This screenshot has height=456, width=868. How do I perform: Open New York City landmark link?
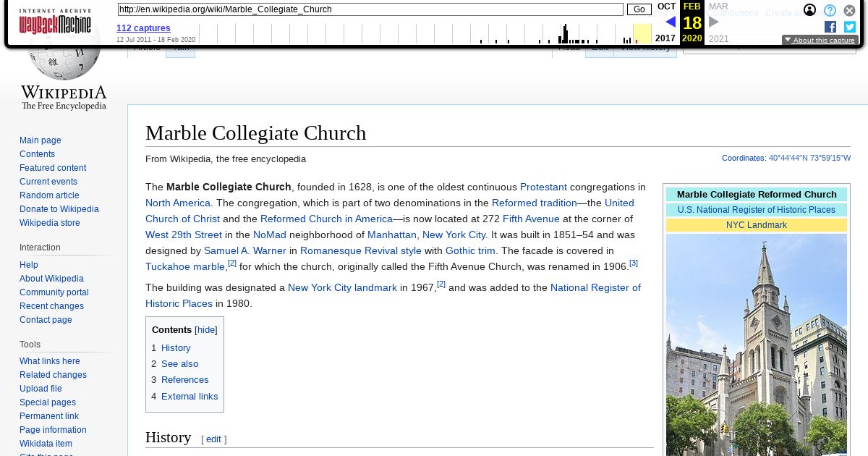(x=342, y=287)
